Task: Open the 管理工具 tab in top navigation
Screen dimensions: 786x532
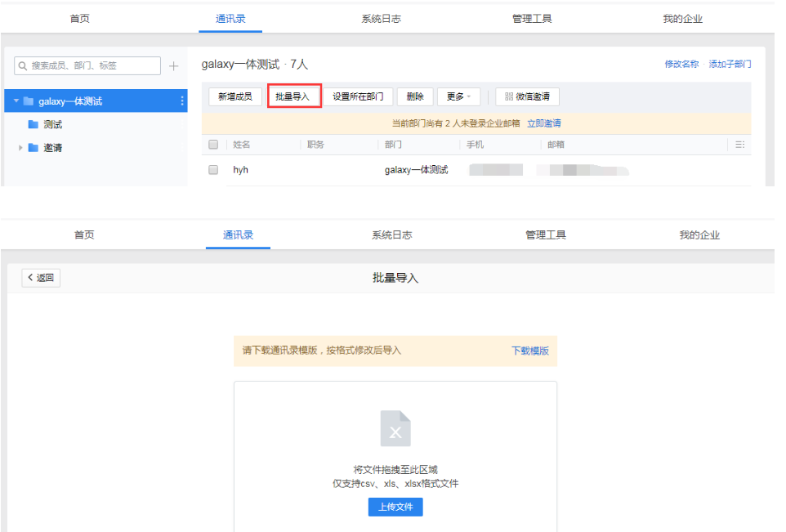Action: click(532, 19)
